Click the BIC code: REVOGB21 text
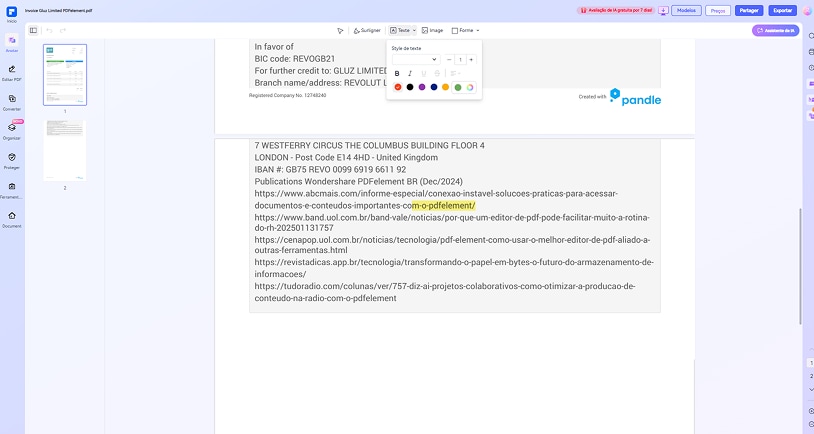This screenshot has width=814, height=434. [294, 59]
